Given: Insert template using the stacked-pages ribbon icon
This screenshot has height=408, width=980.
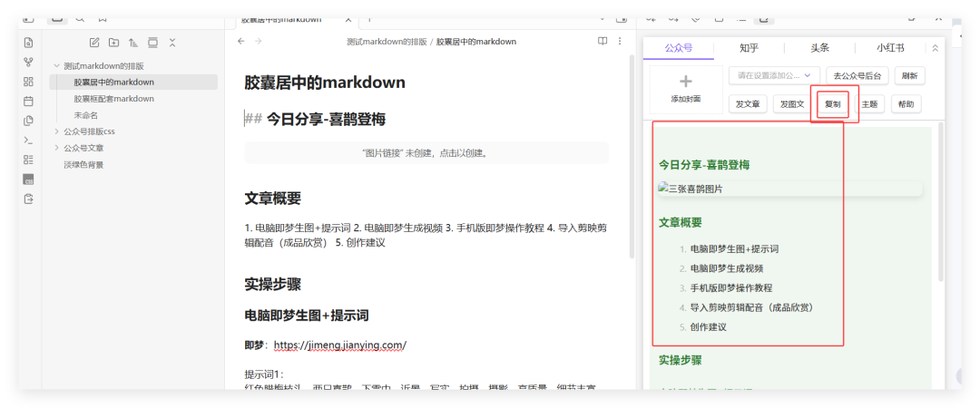Looking at the screenshot, I should pos(28,121).
